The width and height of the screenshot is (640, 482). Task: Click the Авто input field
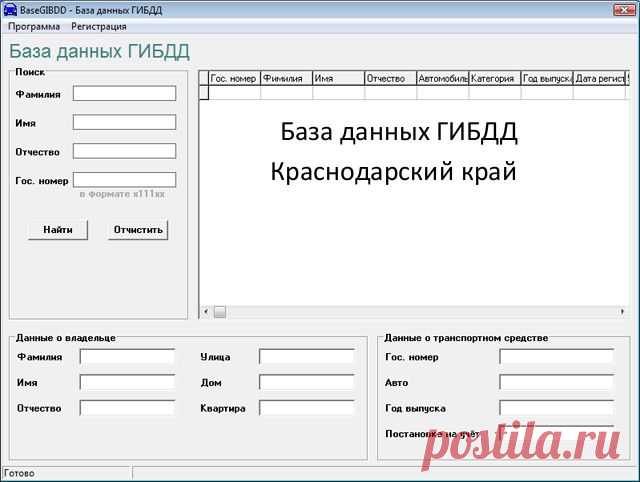click(557, 382)
